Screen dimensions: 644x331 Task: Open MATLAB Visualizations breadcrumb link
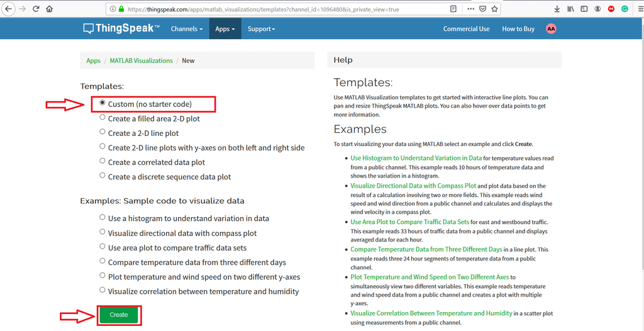141,60
